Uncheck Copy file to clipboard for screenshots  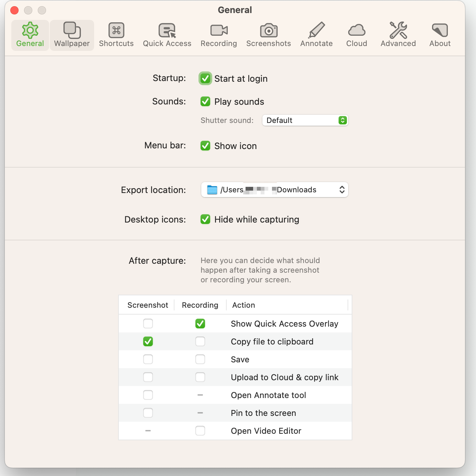148,341
